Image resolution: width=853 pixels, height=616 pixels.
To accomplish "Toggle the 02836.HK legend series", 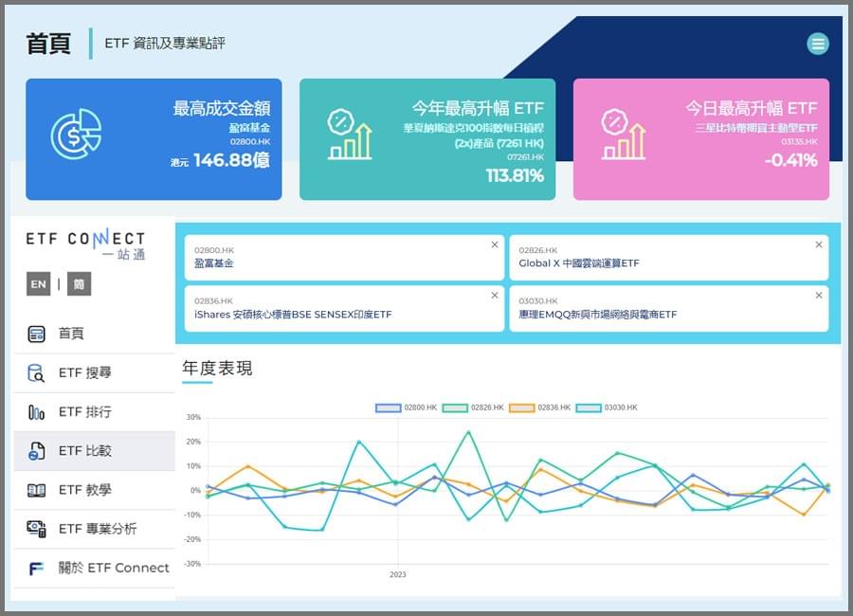I will click(x=539, y=408).
